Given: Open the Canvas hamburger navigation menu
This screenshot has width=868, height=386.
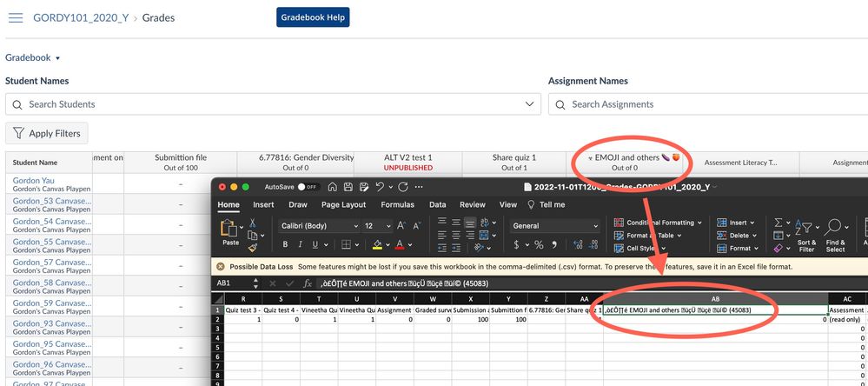Looking at the screenshot, I should click(15, 17).
